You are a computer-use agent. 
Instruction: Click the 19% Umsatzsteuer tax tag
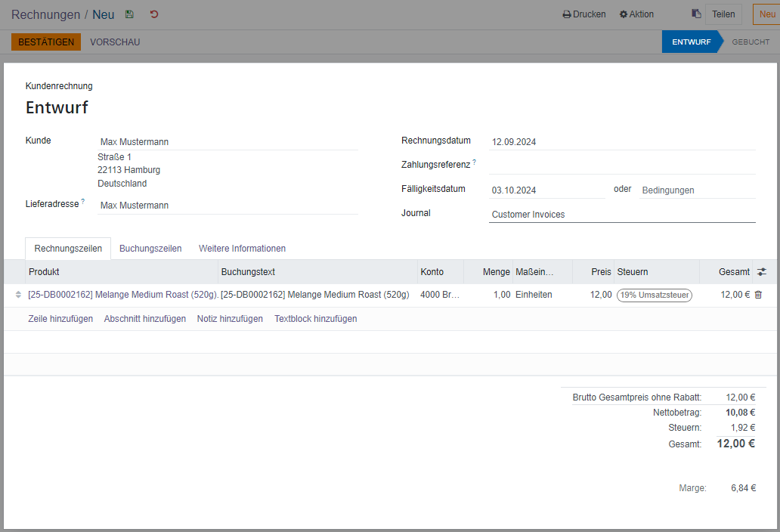[x=654, y=295]
